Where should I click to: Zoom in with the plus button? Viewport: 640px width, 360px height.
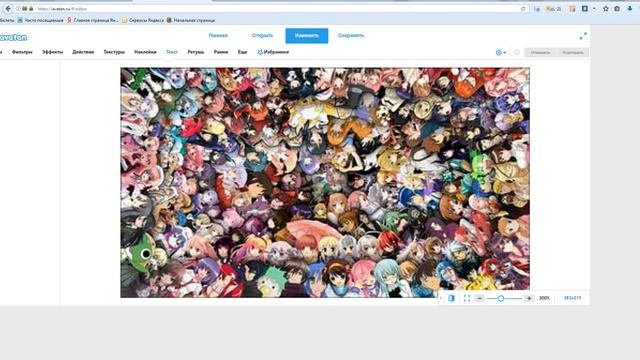[x=529, y=298]
